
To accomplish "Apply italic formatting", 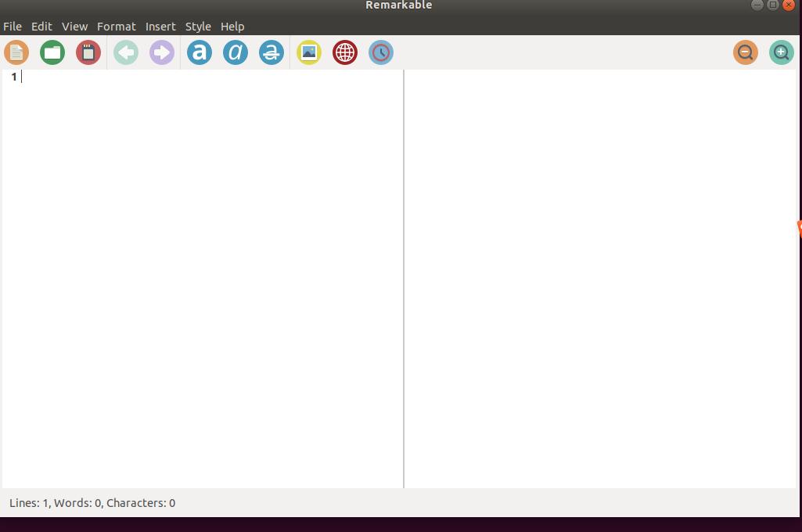I will click(x=235, y=52).
